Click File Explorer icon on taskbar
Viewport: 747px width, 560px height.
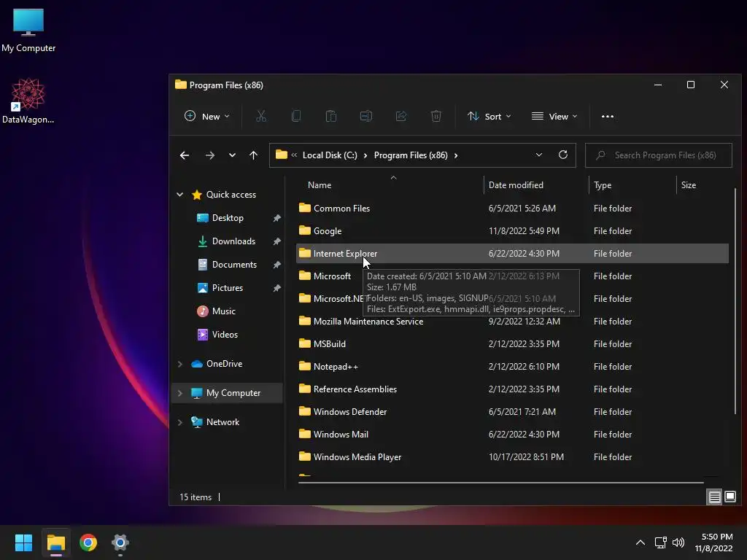55,542
